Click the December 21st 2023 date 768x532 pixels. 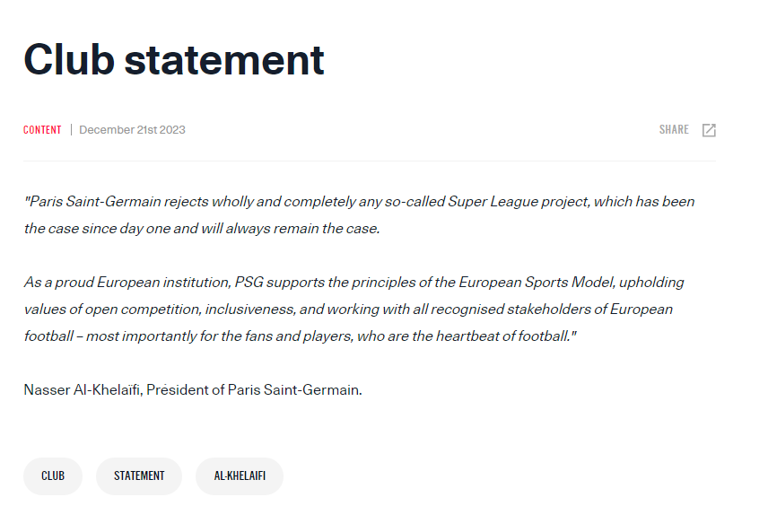tap(132, 130)
